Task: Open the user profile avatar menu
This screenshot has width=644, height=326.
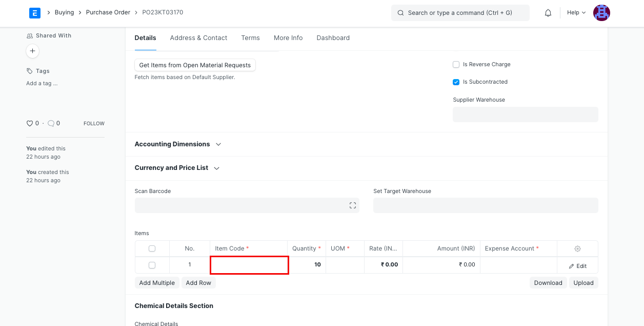Action: [x=601, y=13]
